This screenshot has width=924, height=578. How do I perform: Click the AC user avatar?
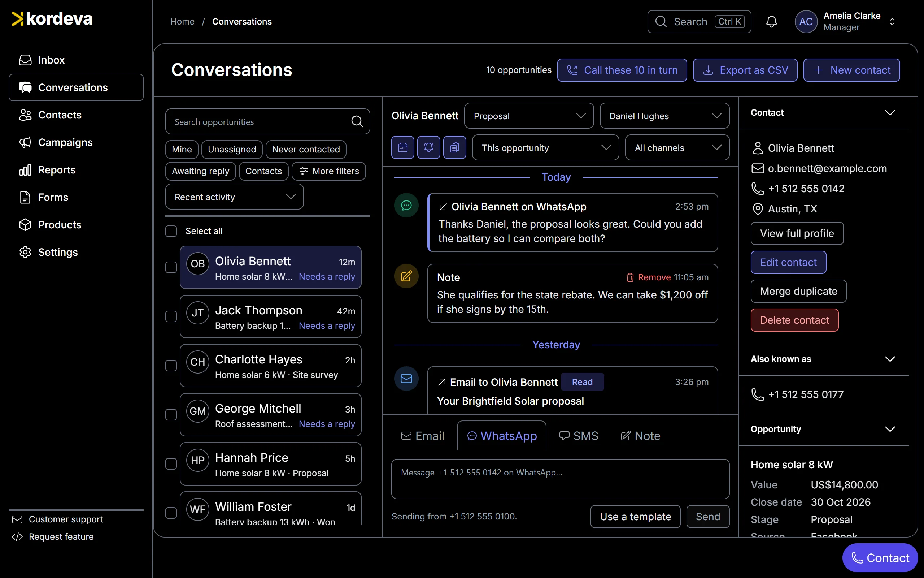pyautogui.click(x=806, y=22)
